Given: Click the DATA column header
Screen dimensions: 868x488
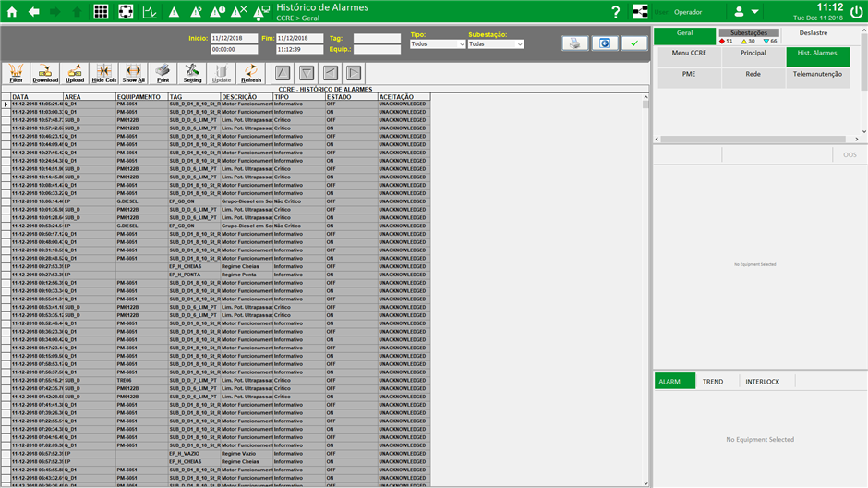Looking at the screenshot, I should [37, 97].
